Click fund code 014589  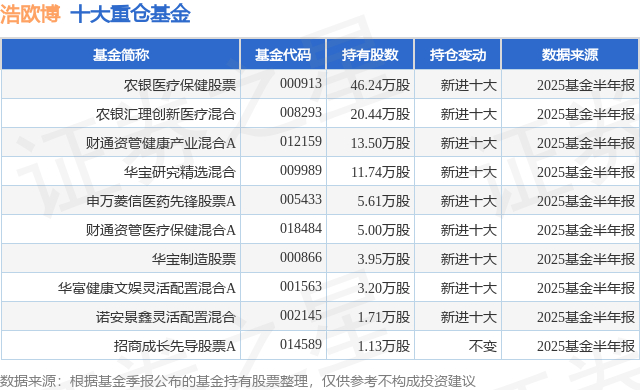(x=301, y=344)
